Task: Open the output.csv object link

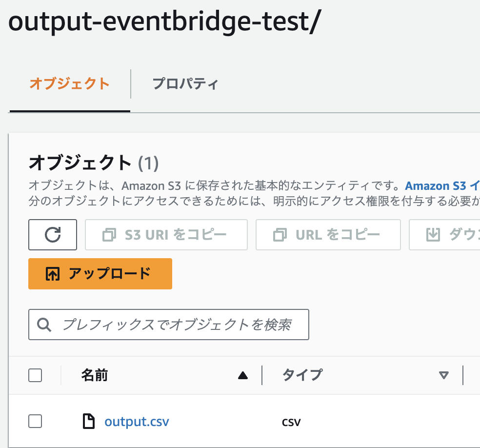Action: (x=136, y=421)
